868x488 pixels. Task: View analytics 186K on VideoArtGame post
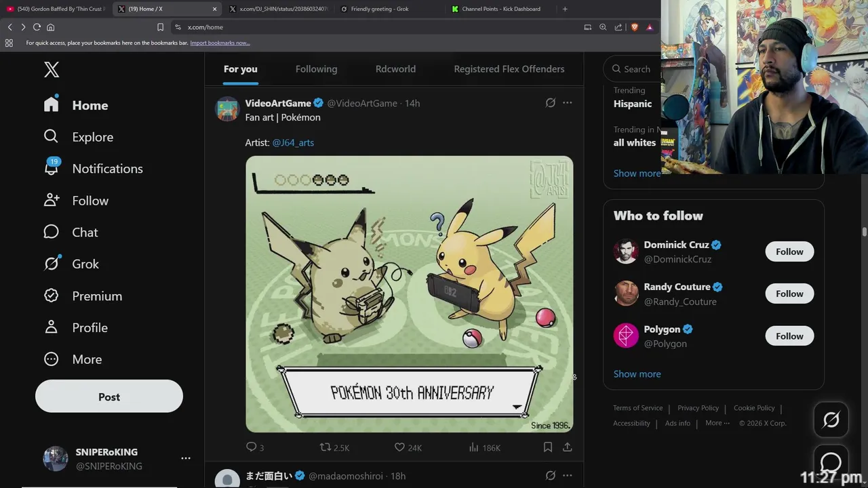pyautogui.click(x=484, y=447)
